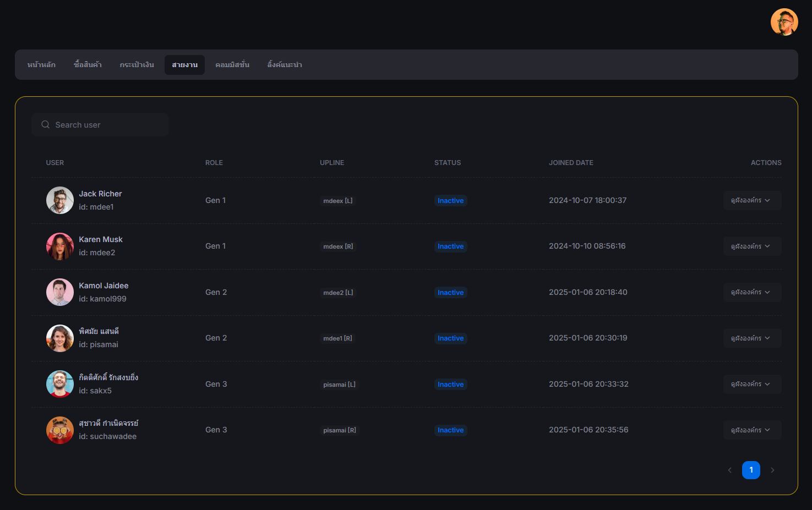Switch to the หน้าหลัก tab

41,65
